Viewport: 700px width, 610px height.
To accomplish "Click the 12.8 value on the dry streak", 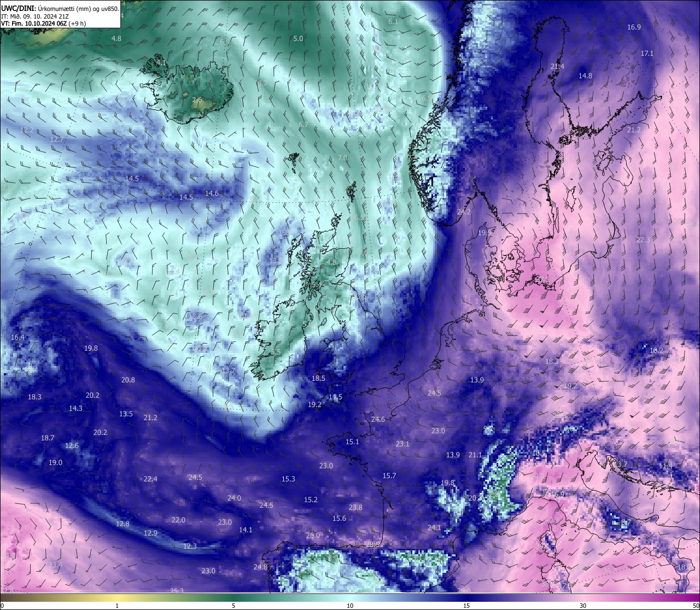I will 122,524.
